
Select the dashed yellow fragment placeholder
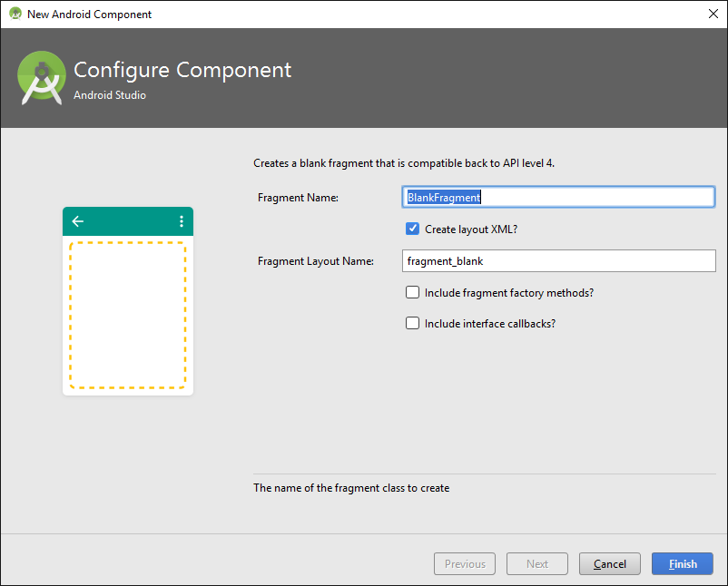coord(128,314)
